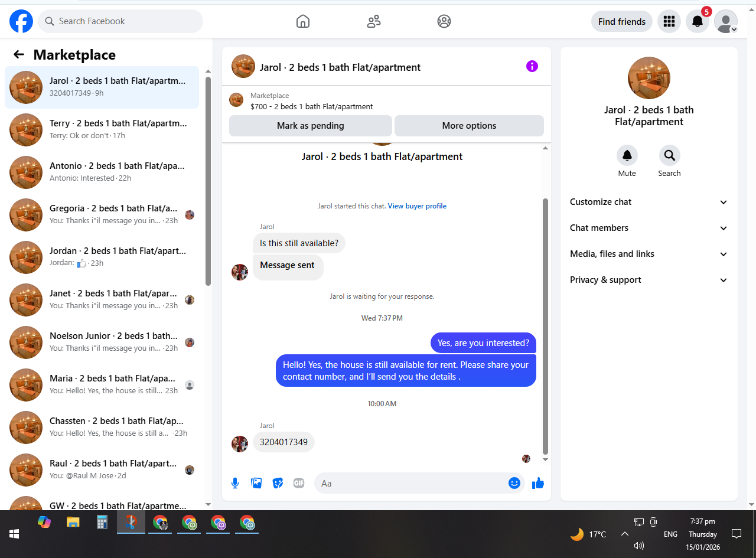Open Janet conversation in list

tap(102, 300)
